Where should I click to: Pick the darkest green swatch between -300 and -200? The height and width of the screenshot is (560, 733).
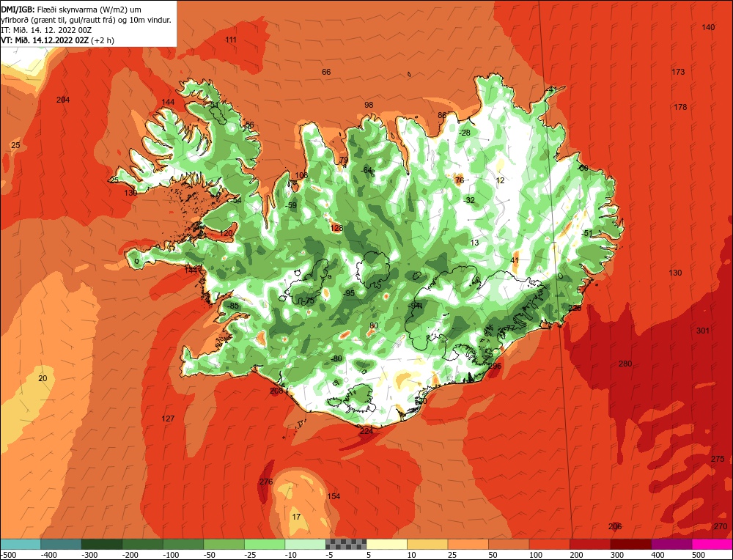pos(102,544)
